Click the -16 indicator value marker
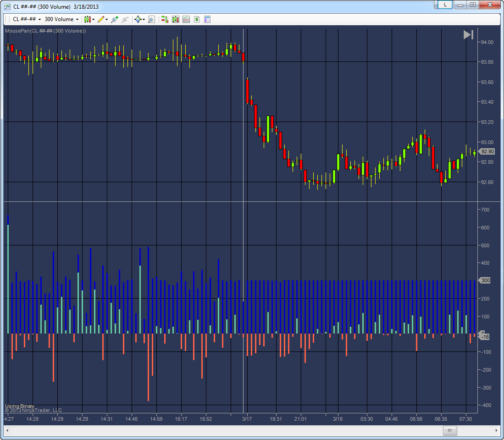 (x=485, y=337)
